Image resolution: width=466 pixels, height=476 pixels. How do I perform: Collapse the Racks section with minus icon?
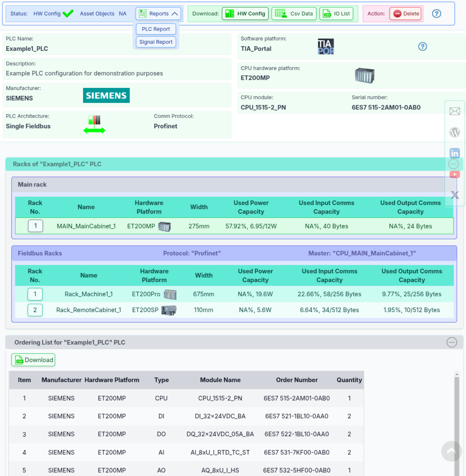tap(453, 164)
